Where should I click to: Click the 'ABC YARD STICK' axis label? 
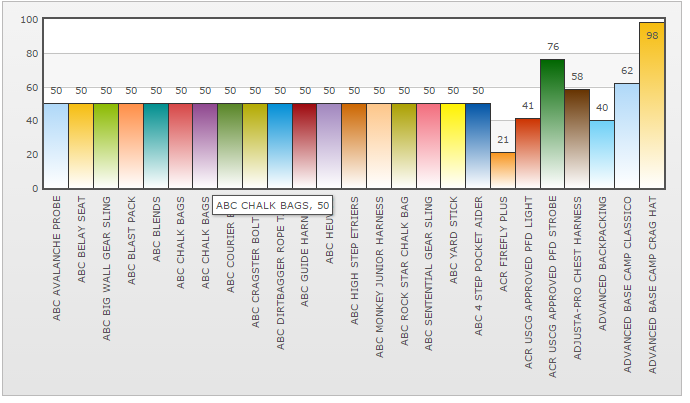(454, 240)
